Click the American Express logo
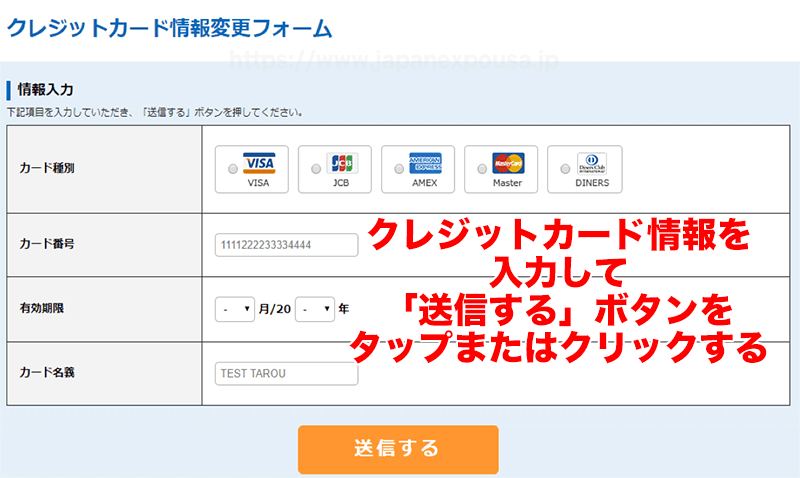 tap(426, 163)
